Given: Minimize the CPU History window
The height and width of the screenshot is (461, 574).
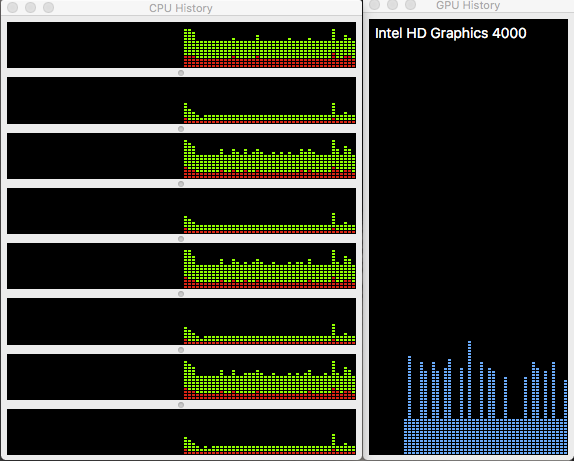Looking at the screenshot, I should click(x=30, y=8).
